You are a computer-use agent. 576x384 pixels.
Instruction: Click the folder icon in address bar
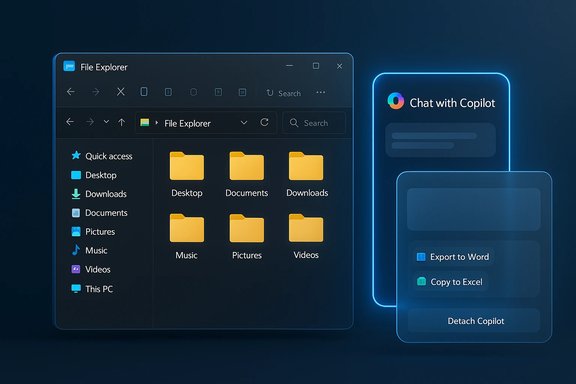click(x=145, y=122)
